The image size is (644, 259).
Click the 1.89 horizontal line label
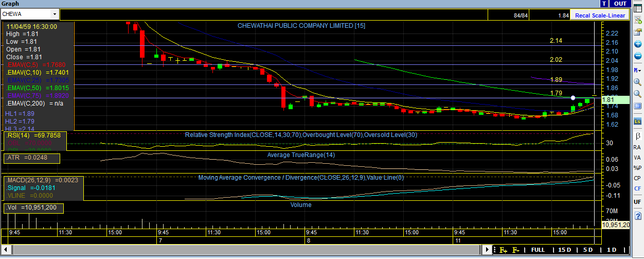pyautogui.click(x=556, y=80)
